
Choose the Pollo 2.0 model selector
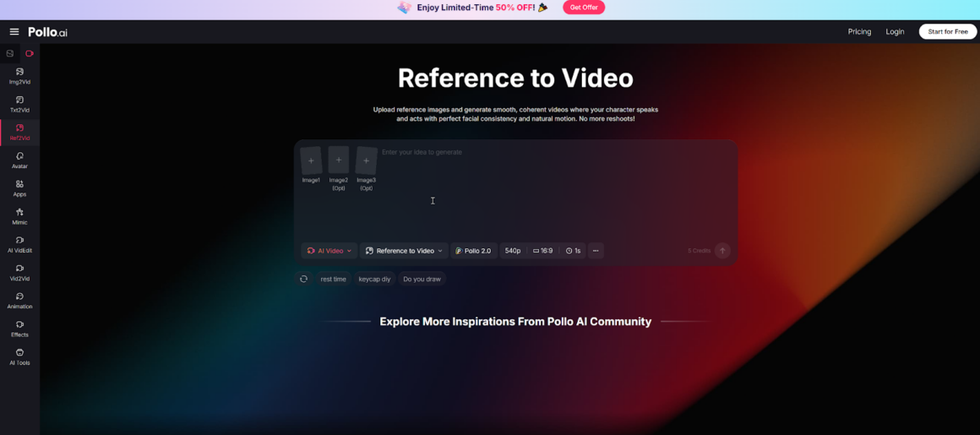[473, 251]
